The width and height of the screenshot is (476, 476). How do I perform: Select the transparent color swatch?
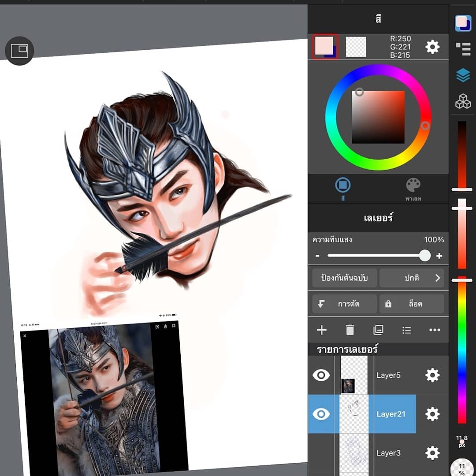(356, 47)
